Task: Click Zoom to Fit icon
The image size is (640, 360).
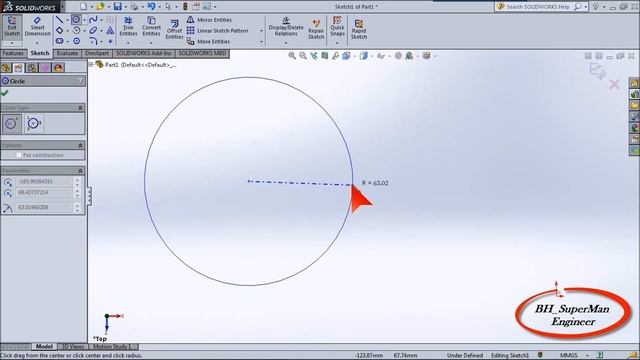Action: 292,56
